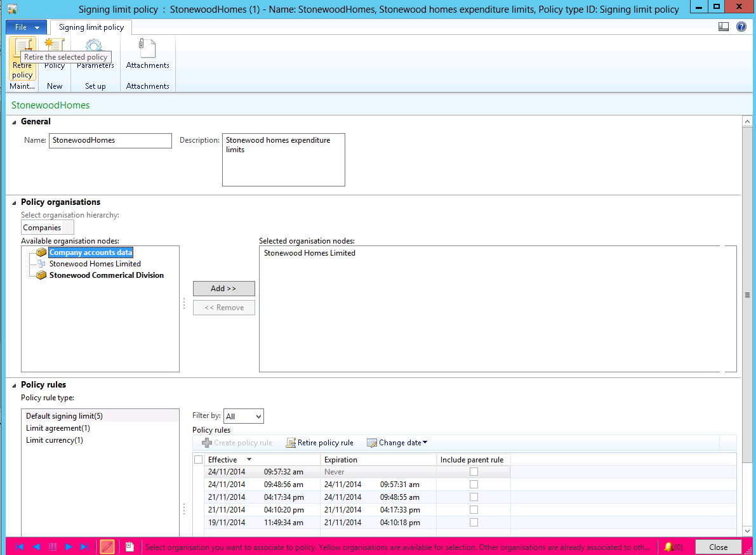
Task: Click the splitter grip beside organisation nodes
Action: tap(184, 304)
